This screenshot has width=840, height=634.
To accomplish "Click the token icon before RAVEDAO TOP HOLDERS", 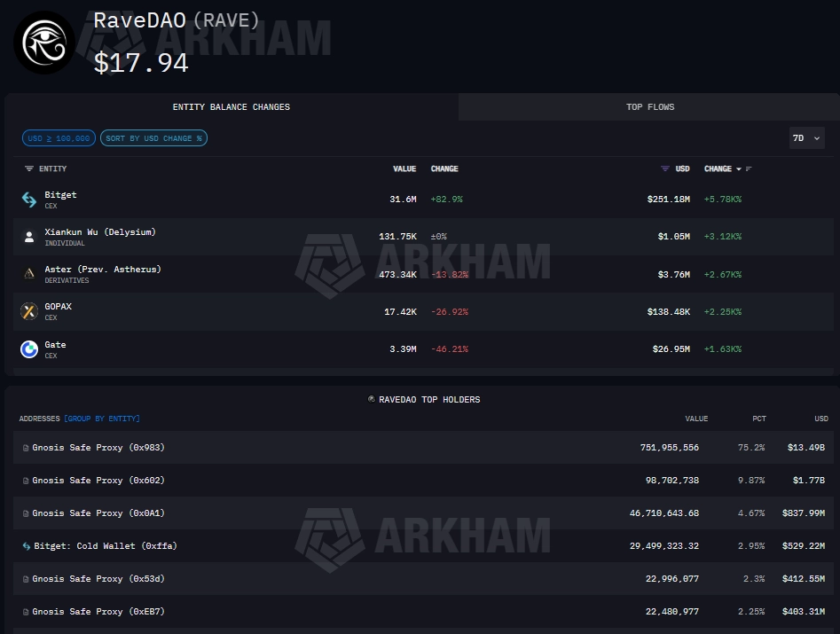I will click(372, 399).
